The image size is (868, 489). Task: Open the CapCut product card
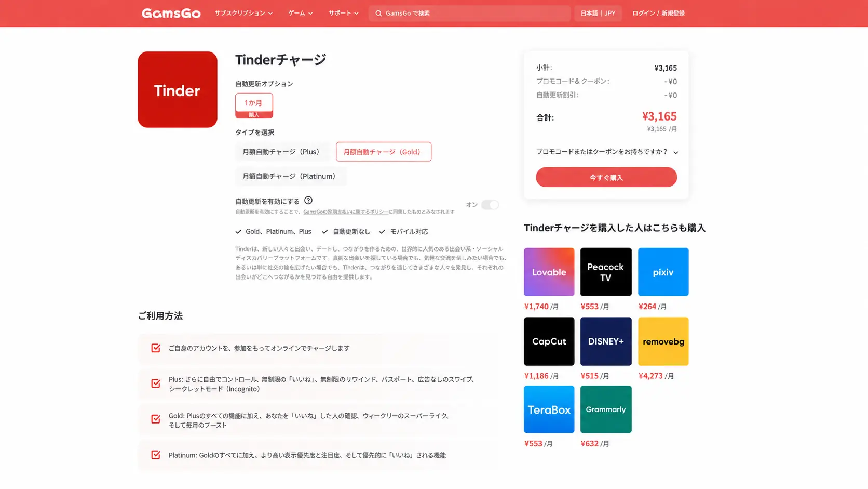click(549, 341)
